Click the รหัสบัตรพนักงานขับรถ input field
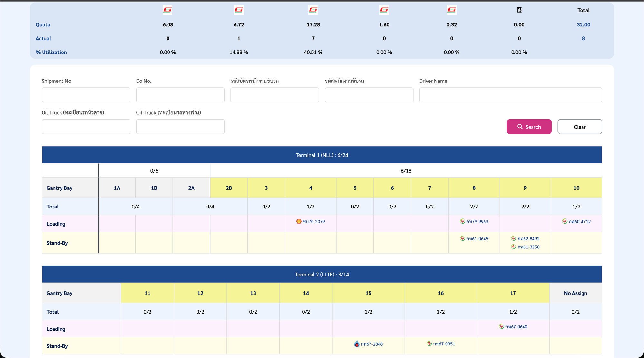The width and height of the screenshot is (644, 358). click(x=275, y=95)
